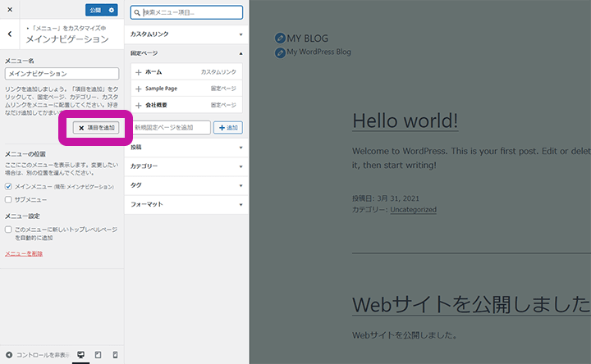The image size is (591, 364).
Task: Switch to desktop preview icon
Action: (81, 355)
